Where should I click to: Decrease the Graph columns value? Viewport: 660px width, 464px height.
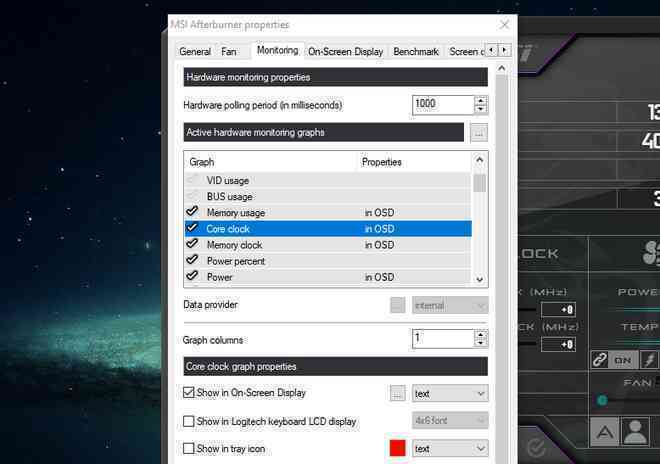[481, 343]
